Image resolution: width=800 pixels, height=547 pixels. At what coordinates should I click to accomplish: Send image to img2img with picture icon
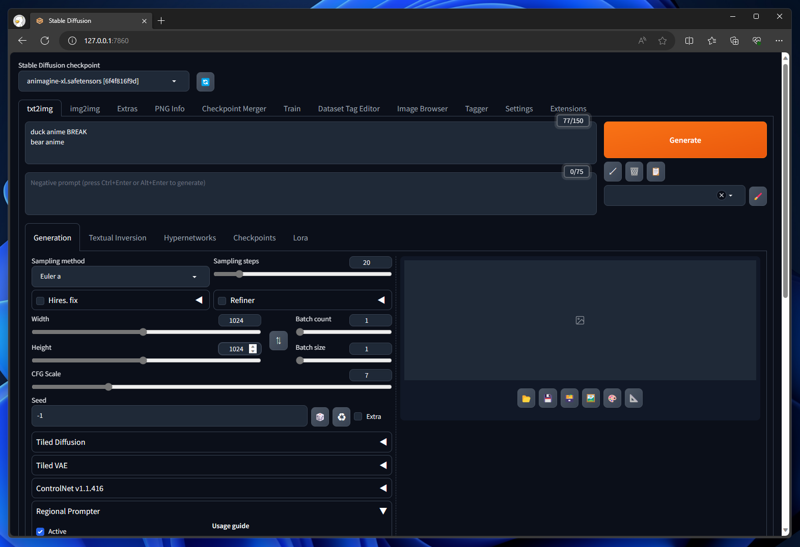tap(591, 399)
